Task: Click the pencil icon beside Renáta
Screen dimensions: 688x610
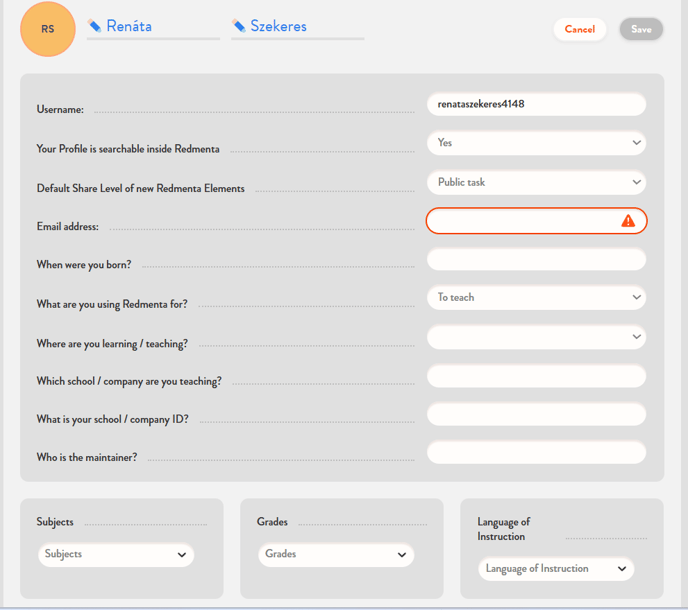Action: point(94,26)
